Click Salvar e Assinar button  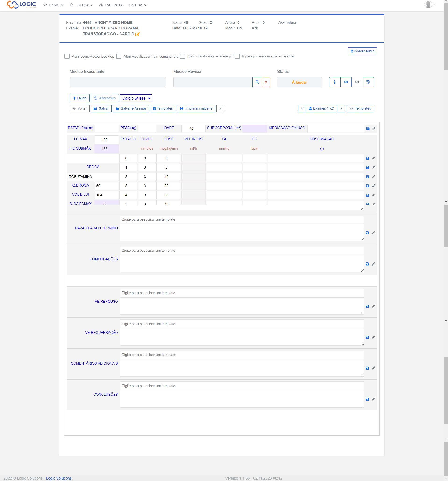point(131,108)
